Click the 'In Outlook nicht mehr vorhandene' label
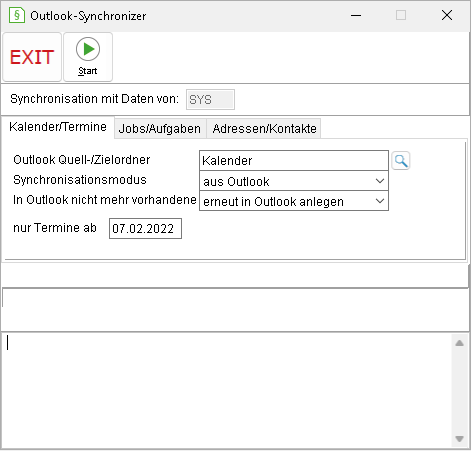 105,200
